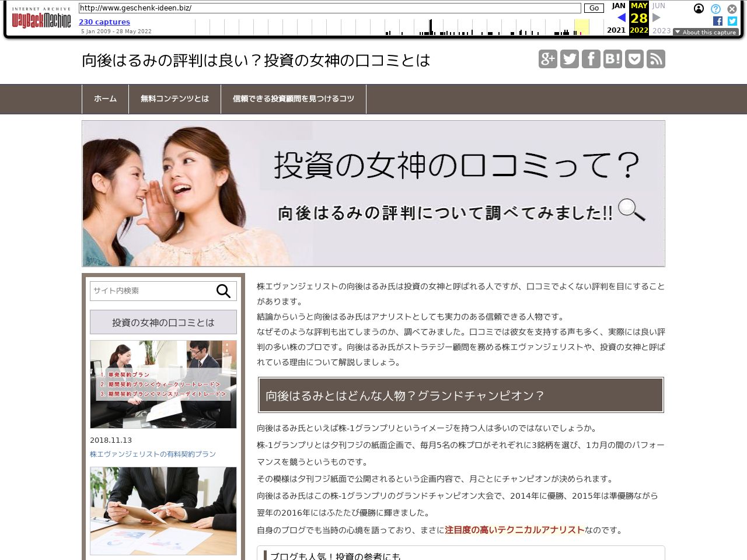Open 株エヴァンジェリストの有料契約プラン link
Screen dimensions: 747x560
coord(153,454)
